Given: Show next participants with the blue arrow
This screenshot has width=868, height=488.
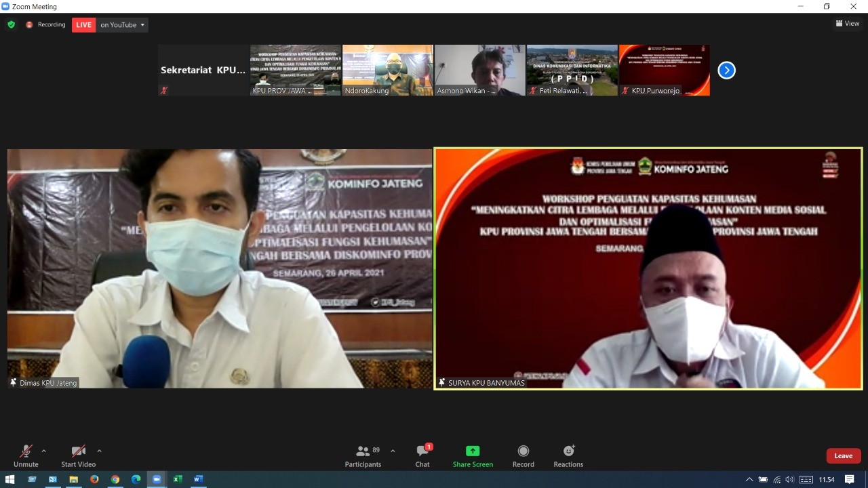Looking at the screenshot, I should [x=726, y=70].
